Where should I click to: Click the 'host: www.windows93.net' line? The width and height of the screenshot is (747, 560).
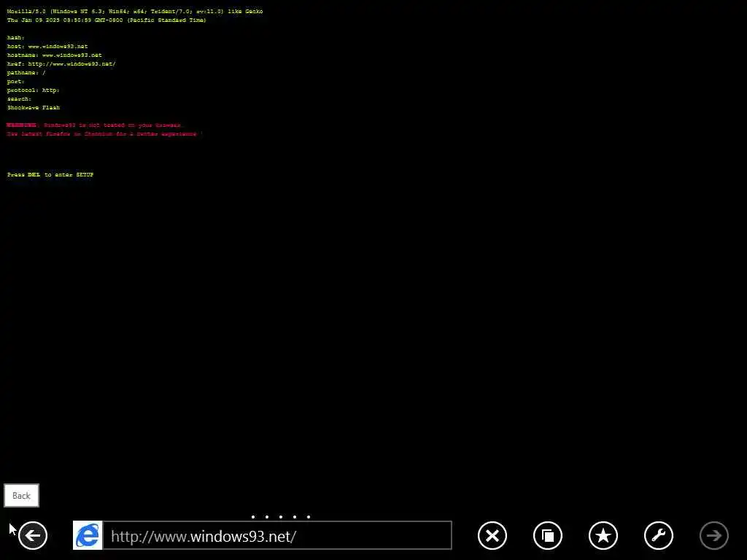point(47,46)
